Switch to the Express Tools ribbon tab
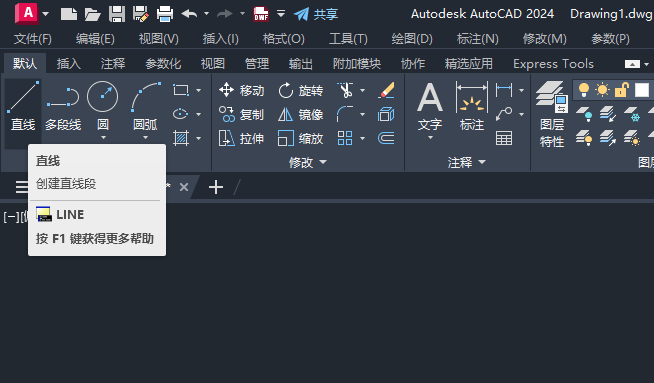The width and height of the screenshot is (654, 383). click(x=553, y=63)
